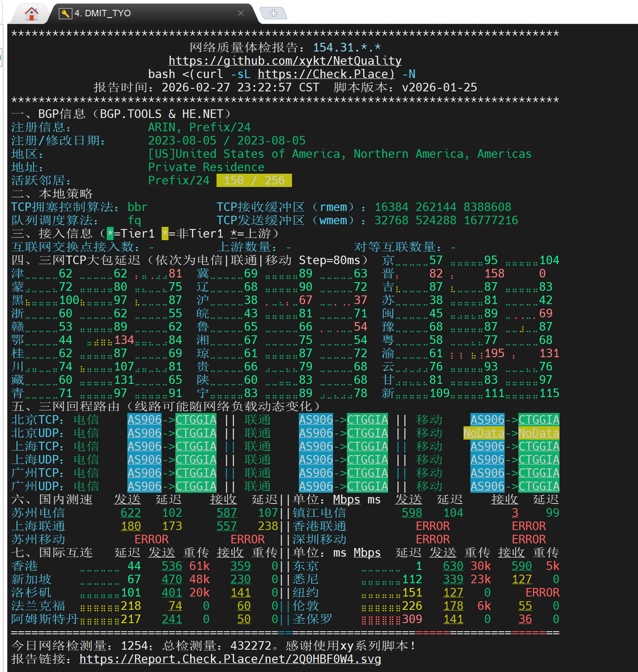This screenshot has height=672, width=638.
Task: Select the 4. DMIT_TYO tab title
Action: 103,13
